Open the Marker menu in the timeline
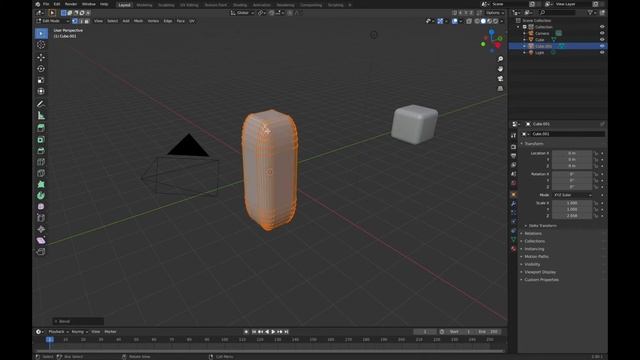Screen dimensions: 640x360 pyautogui.click(x=110, y=332)
